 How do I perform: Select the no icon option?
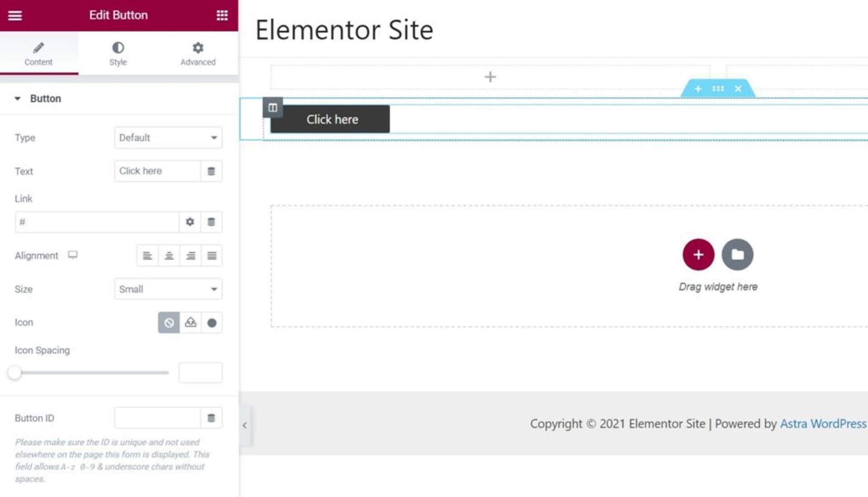[169, 323]
